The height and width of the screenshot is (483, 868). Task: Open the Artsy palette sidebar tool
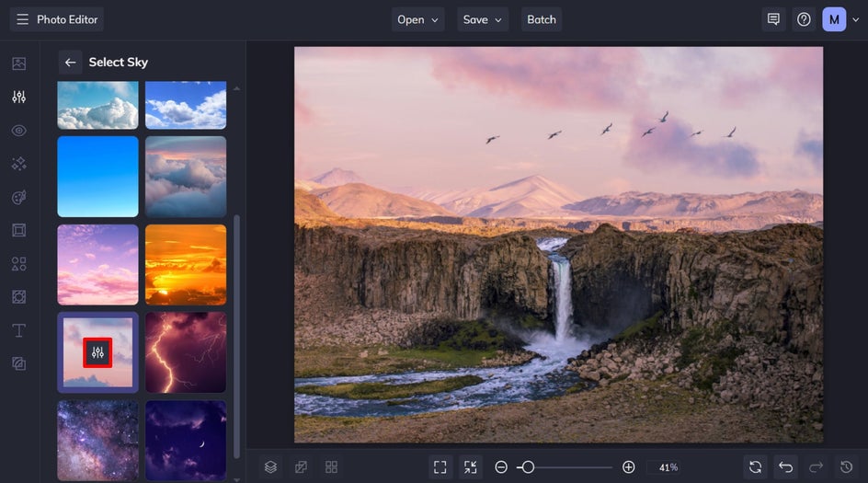tap(18, 197)
